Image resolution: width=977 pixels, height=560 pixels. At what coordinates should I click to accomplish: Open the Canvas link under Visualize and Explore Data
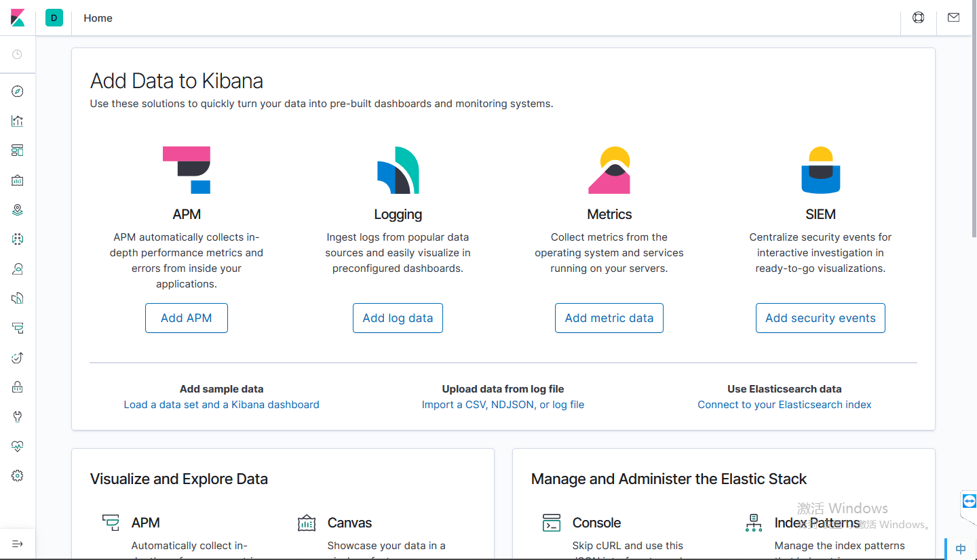coord(349,523)
